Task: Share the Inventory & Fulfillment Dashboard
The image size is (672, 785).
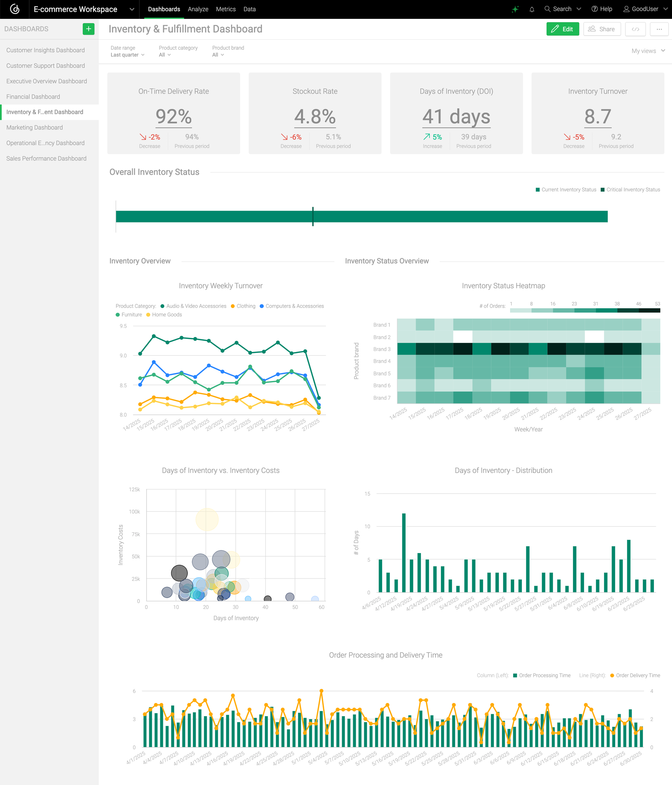Action: [x=602, y=29]
